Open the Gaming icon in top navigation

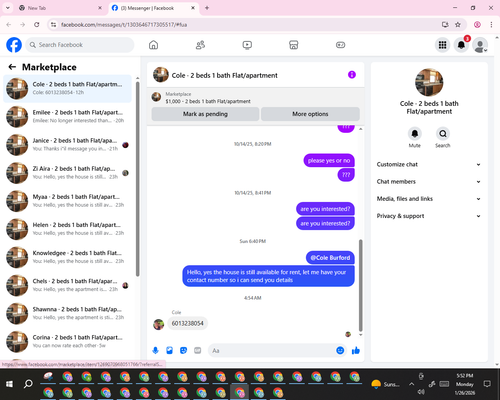[340, 45]
